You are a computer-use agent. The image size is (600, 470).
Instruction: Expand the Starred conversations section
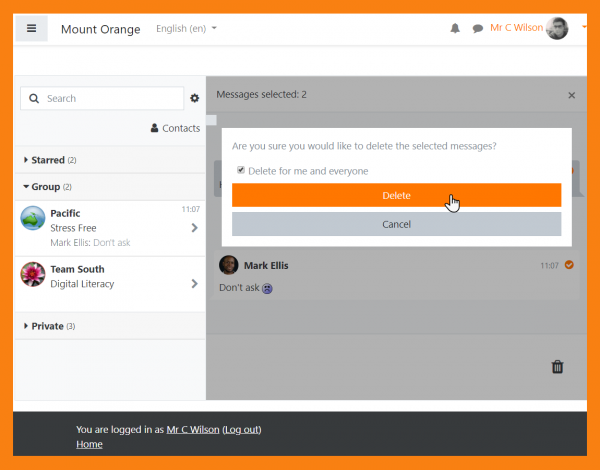(x=48, y=160)
